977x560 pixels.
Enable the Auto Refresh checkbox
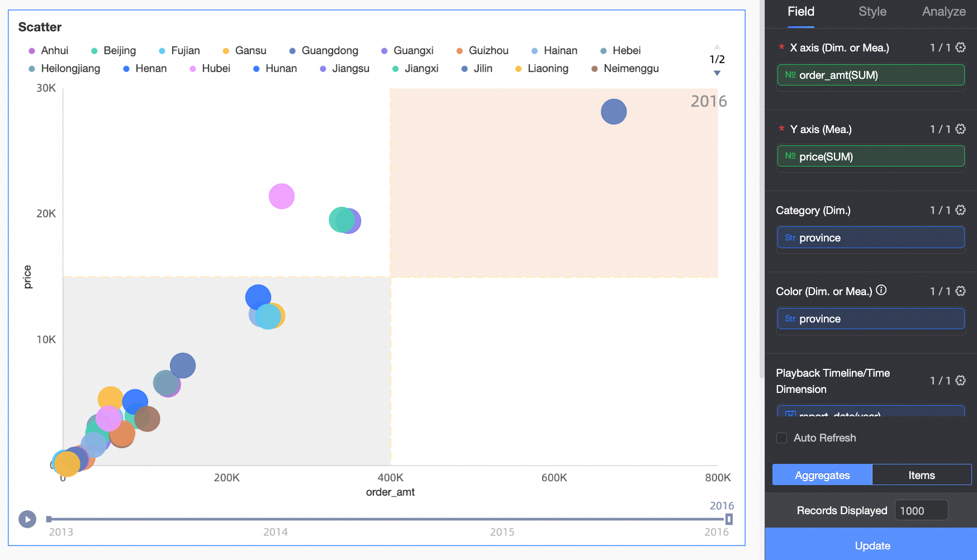pos(782,438)
